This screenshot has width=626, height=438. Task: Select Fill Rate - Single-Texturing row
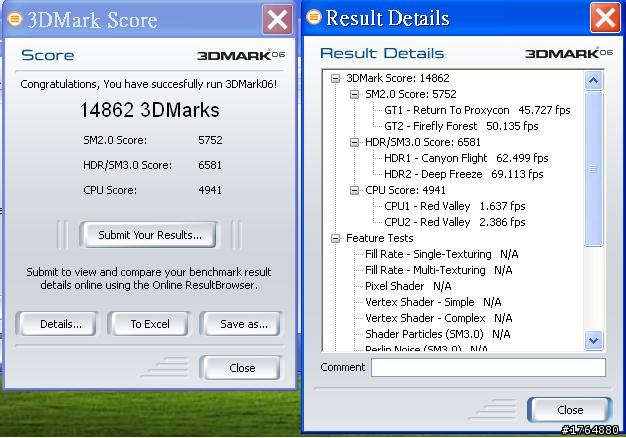442,254
